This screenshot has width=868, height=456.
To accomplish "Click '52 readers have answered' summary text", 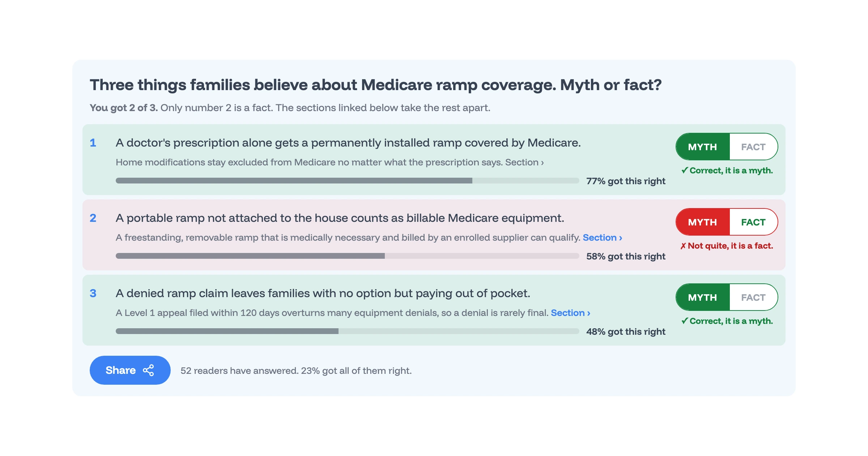I will click(296, 371).
